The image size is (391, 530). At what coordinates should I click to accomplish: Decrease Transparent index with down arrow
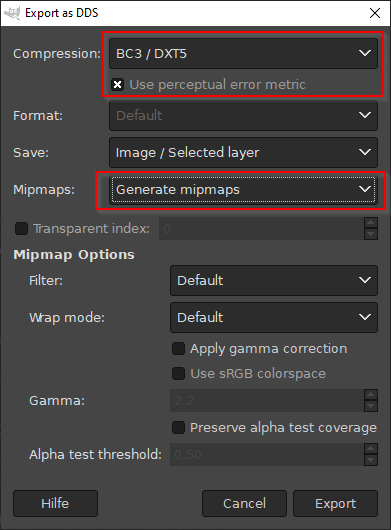371,234
